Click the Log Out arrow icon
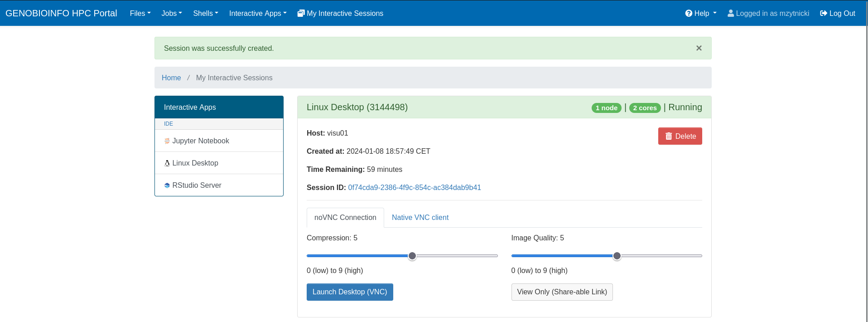868x322 pixels. (x=824, y=14)
